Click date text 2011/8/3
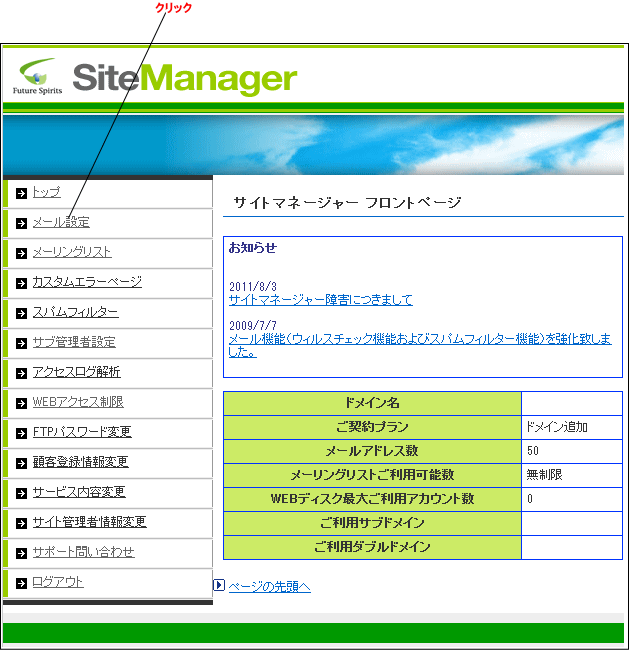 253,286
